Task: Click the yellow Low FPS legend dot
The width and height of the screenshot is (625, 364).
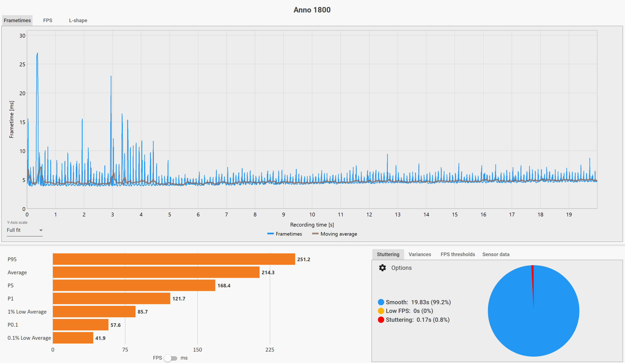Action: 381,311
